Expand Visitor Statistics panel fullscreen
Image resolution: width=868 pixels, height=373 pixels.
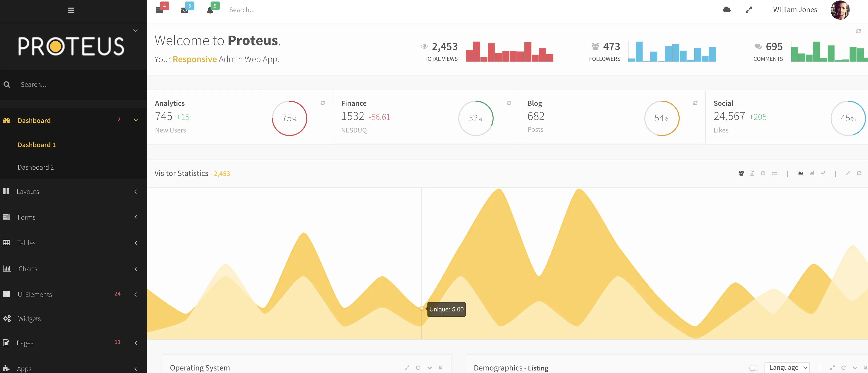click(x=848, y=173)
